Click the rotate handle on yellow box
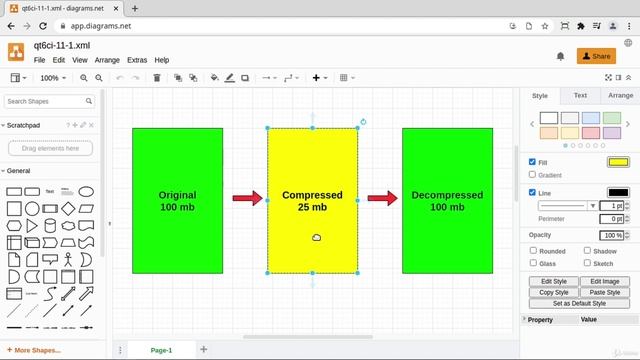Screen dimensions: 640x360 pos(363,122)
